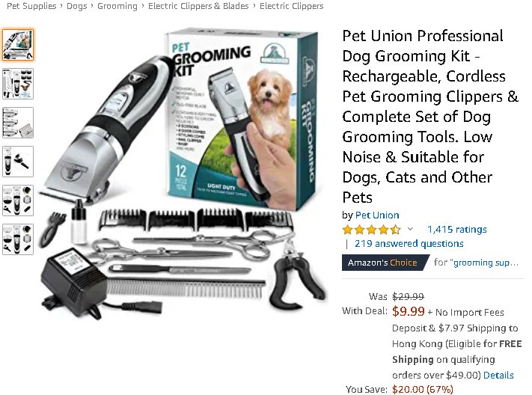Expand the star rating breakdown chevron

[410, 229]
